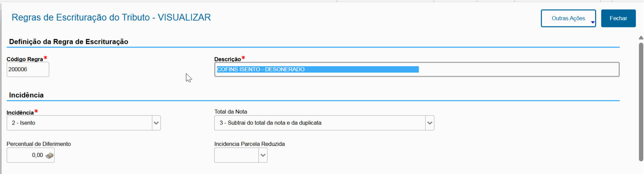Expand the Incidencia Parcela Reduzida dropdown arrow
The image size is (644, 174).
tap(263, 155)
